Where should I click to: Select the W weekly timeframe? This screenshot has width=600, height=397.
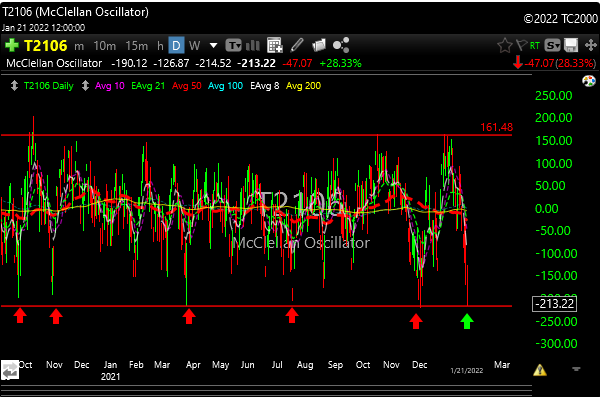194,46
